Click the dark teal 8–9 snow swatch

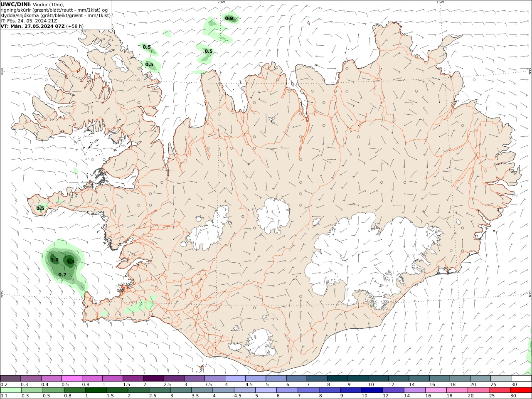(337, 378)
